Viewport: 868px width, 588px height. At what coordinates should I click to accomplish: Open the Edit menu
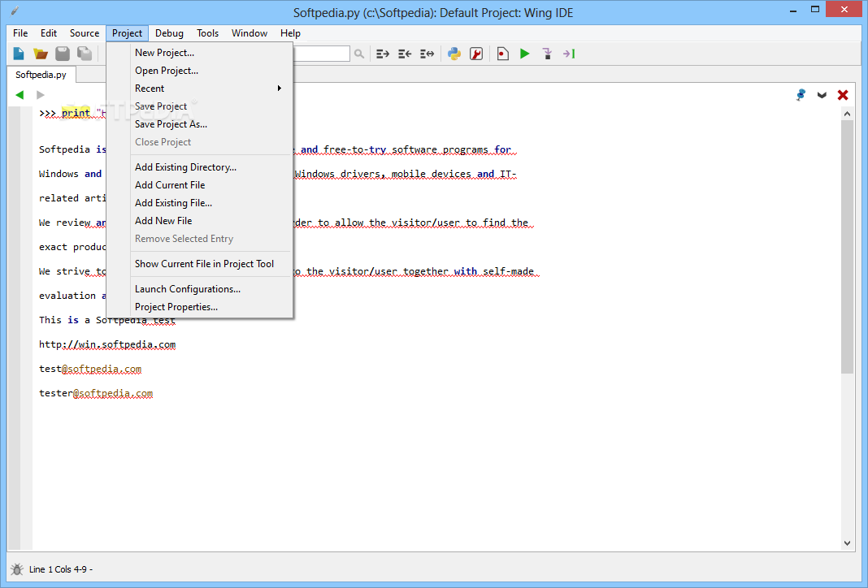click(49, 33)
